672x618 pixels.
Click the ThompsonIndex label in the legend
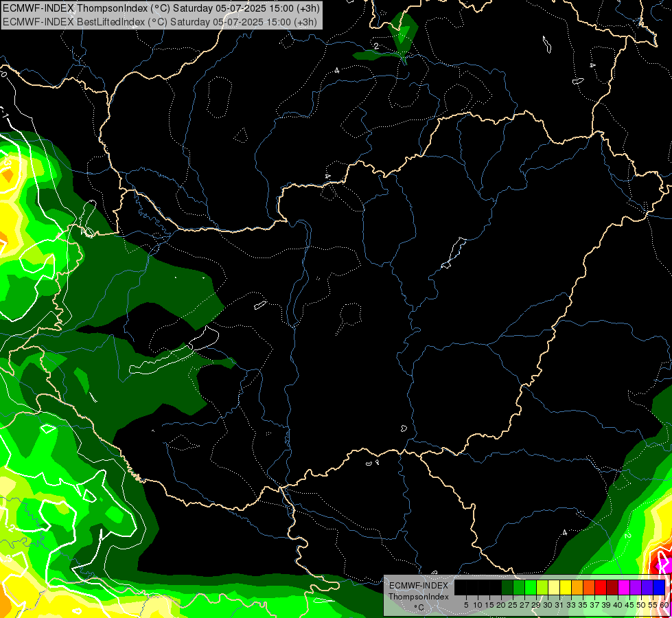coord(419,597)
